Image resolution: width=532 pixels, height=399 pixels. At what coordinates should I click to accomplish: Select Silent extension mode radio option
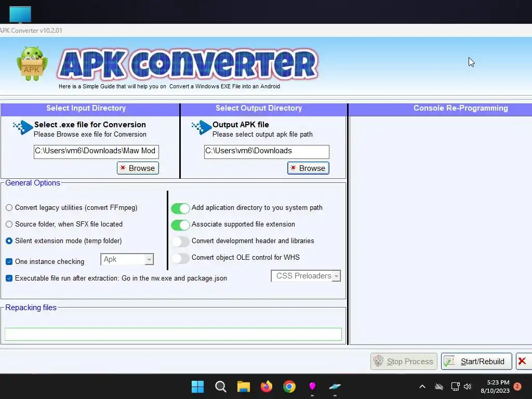pyautogui.click(x=9, y=241)
